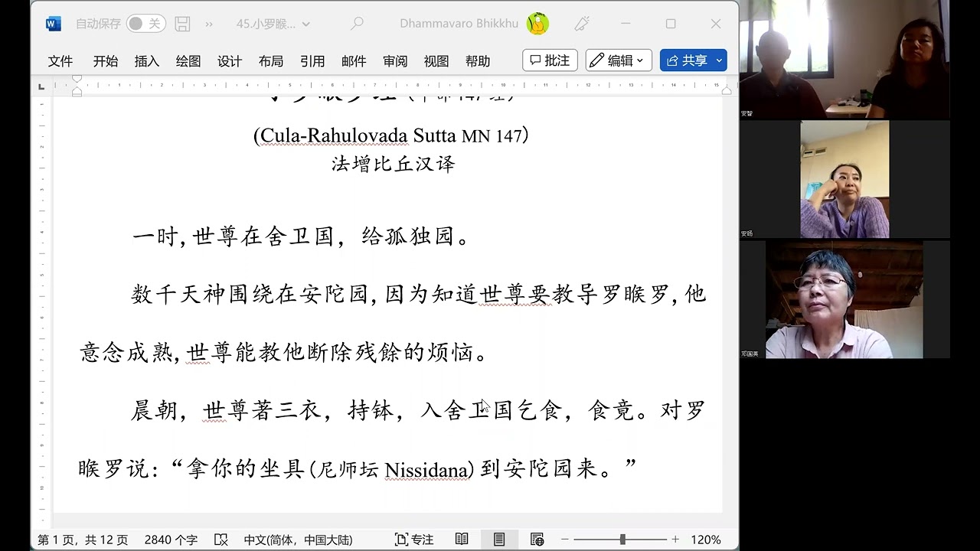Image resolution: width=980 pixels, height=551 pixels.
Task: Switch to the 审阅 tab
Action: pos(395,61)
